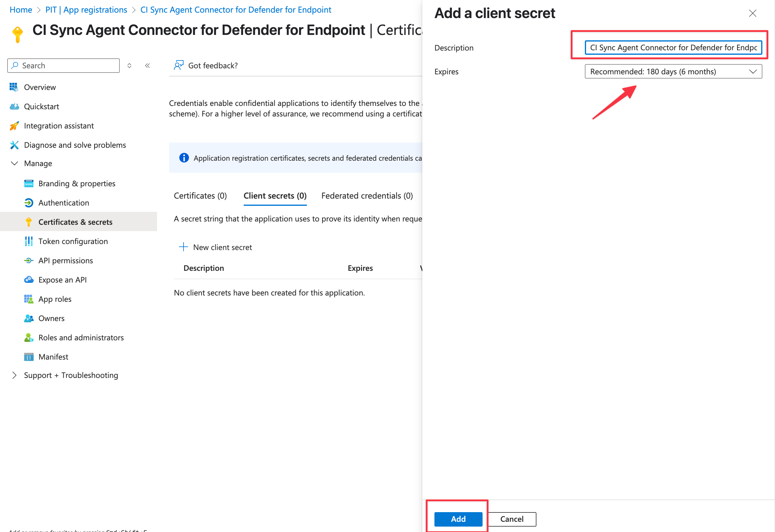This screenshot has height=532, width=775.
Task: Open the Expires dropdown
Action: tap(673, 71)
